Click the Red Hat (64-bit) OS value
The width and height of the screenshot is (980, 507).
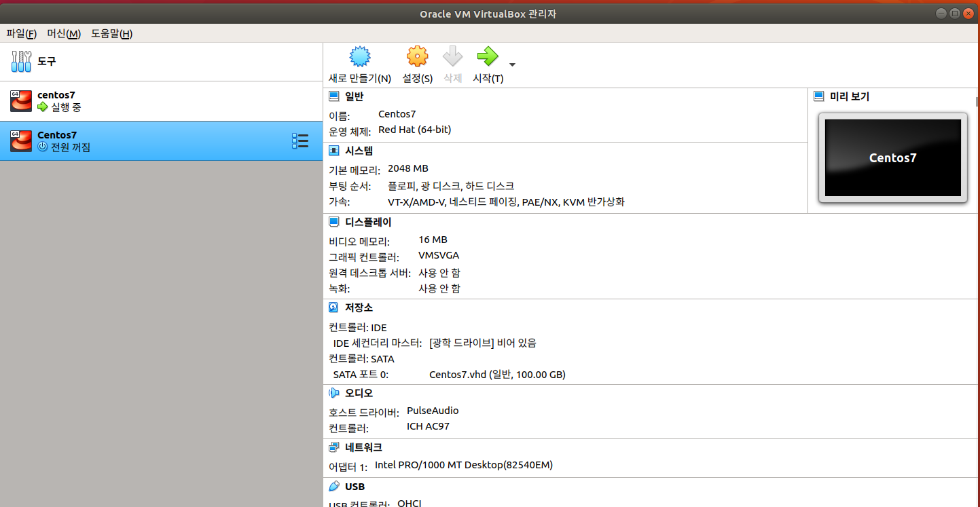(415, 130)
